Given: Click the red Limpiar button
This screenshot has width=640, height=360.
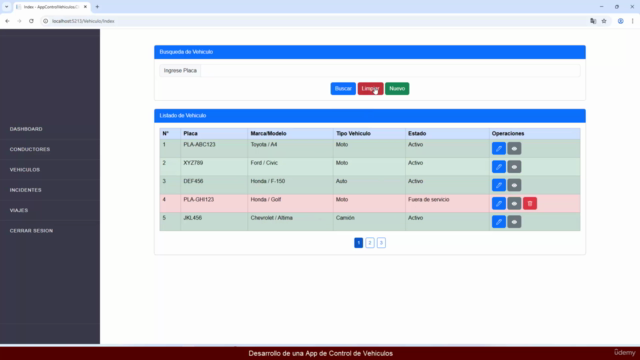Looking at the screenshot, I should pyautogui.click(x=370, y=89).
